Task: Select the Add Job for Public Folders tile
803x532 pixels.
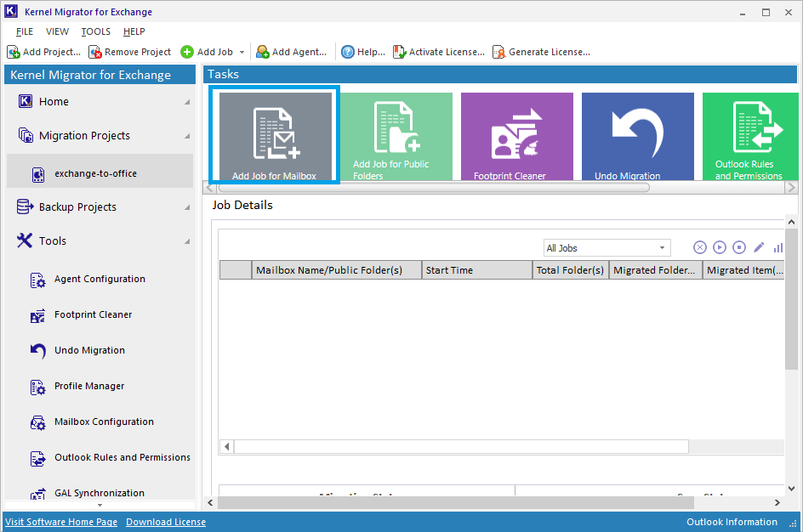Action: pos(396,136)
